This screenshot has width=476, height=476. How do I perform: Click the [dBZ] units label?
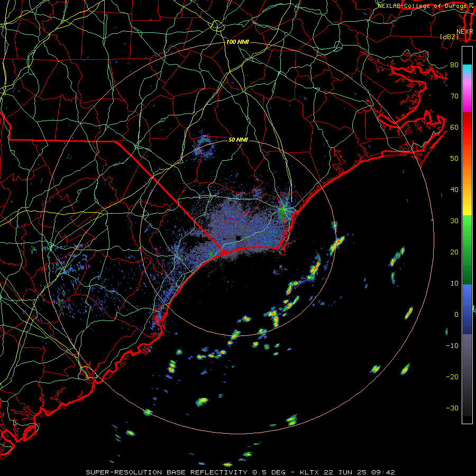click(449, 37)
